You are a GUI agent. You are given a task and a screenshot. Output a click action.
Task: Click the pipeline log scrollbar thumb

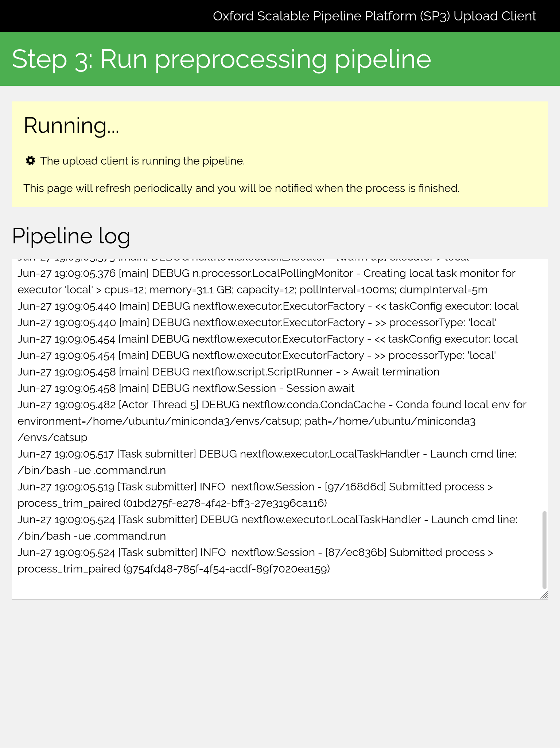pyautogui.click(x=544, y=550)
